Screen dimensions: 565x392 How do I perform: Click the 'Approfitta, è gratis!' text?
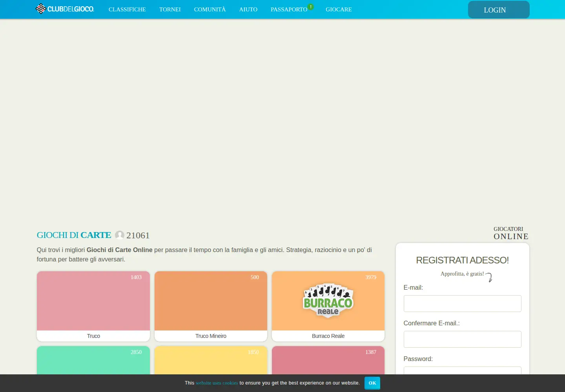tap(462, 274)
